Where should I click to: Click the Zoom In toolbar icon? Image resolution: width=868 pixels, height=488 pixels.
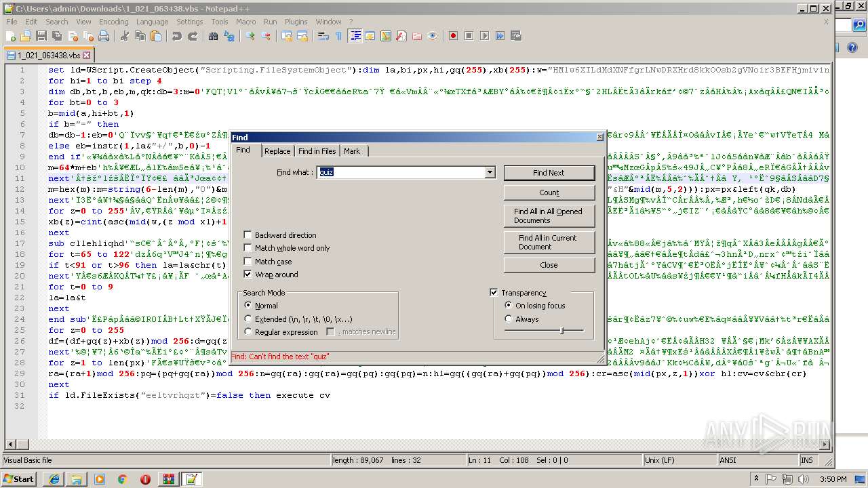[x=250, y=36]
